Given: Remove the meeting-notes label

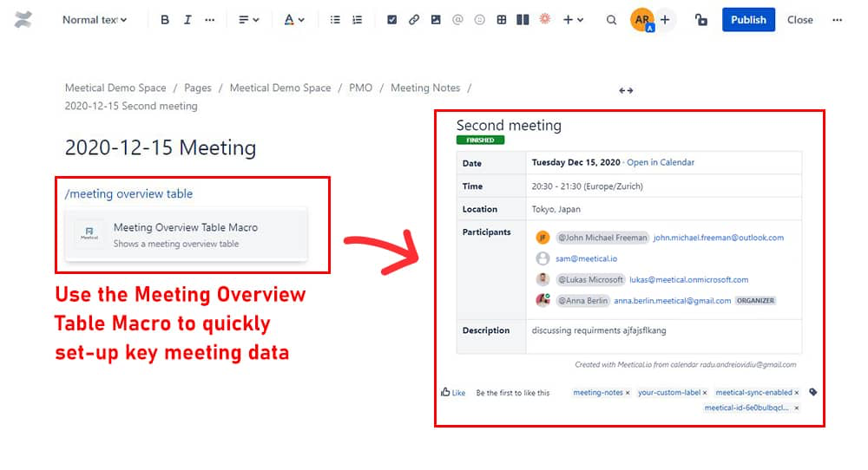Looking at the screenshot, I should point(628,393).
